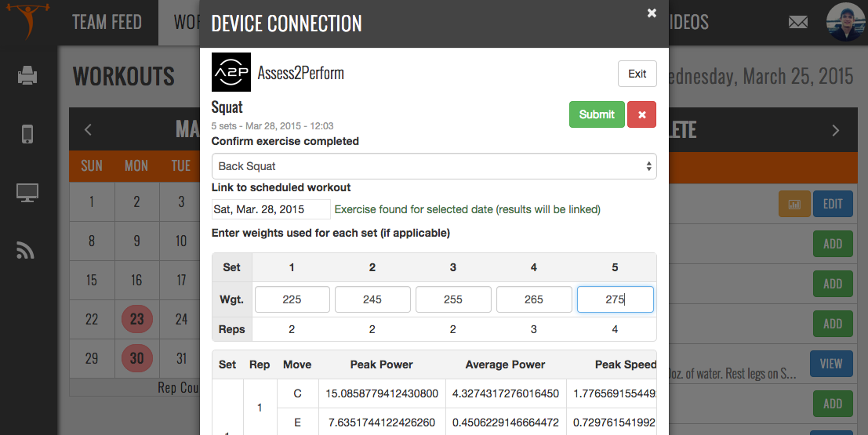This screenshot has width=868, height=435.
Task: Click the set 1 weight field showing 225
Action: click(x=292, y=299)
